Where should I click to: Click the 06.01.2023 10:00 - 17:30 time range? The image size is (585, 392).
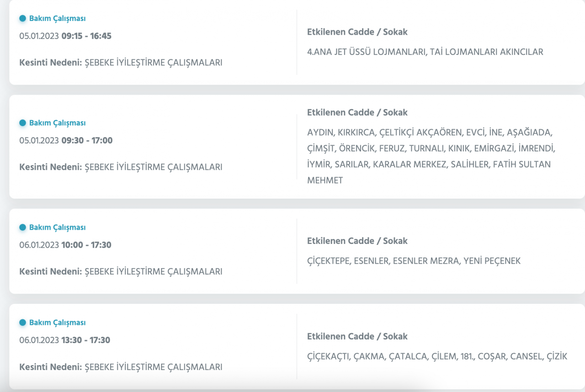pos(65,245)
